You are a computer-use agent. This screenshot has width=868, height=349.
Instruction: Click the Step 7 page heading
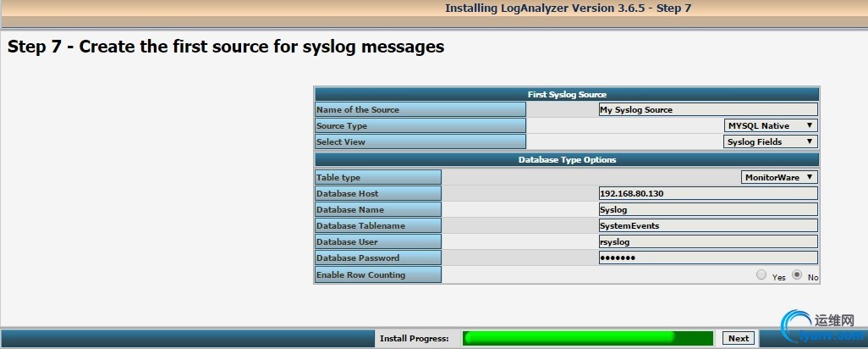tap(226, 47)
